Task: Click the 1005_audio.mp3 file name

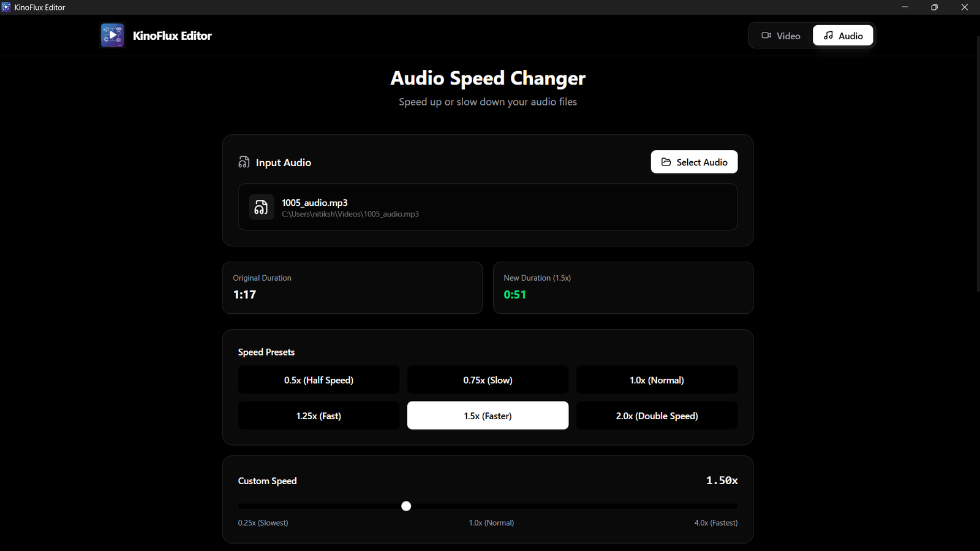Action: [315, 202]
